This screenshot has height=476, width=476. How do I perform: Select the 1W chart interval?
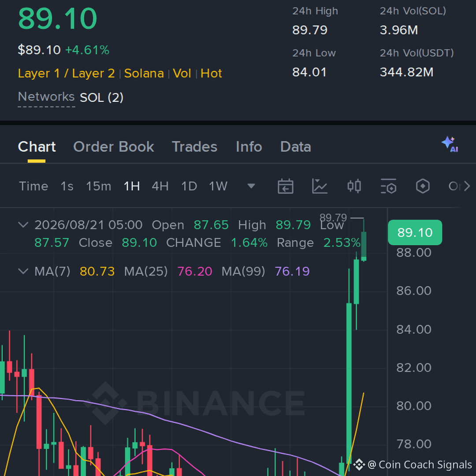point(218,186)
